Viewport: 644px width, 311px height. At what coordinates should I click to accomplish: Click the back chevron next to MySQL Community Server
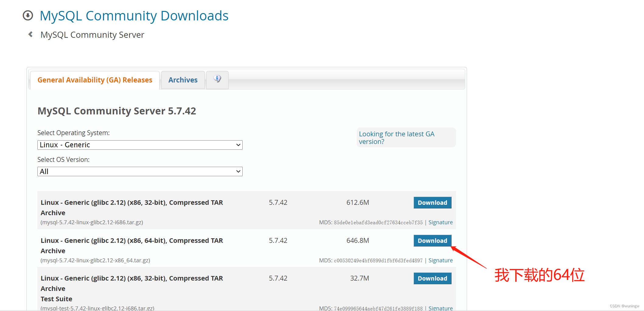tap(30, 34)
